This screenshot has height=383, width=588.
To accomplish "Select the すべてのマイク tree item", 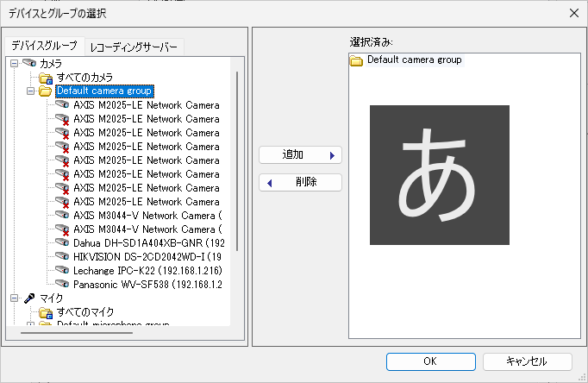I will (x=85, y=312).
